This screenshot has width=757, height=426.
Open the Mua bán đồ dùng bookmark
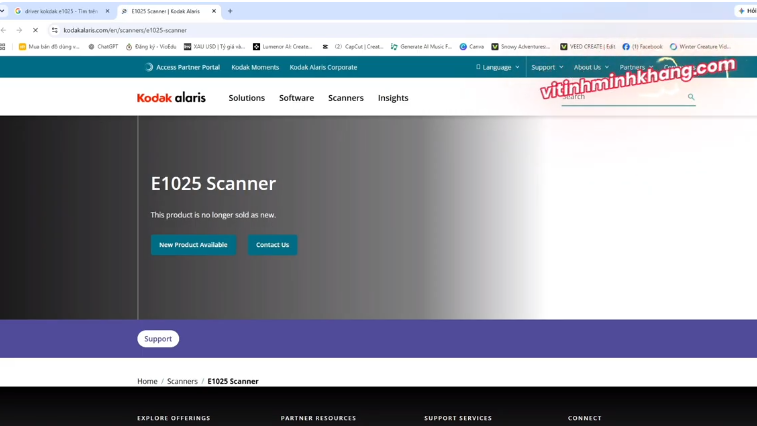coord(49,47)
